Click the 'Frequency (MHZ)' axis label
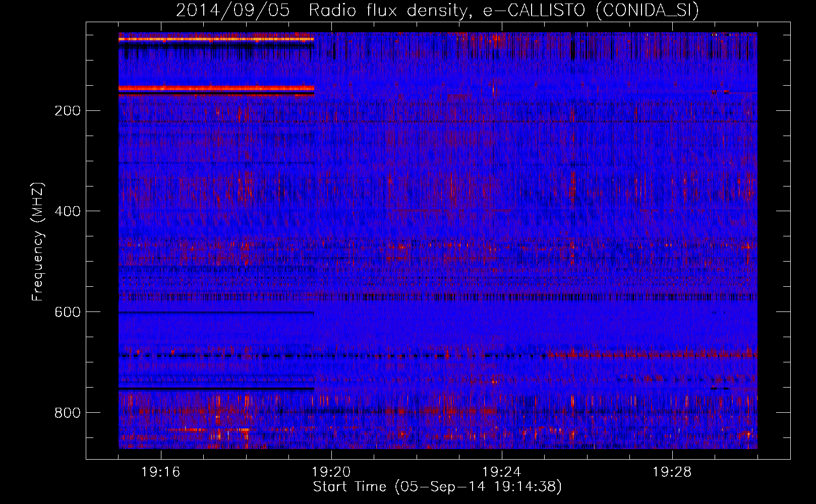Viewport: 816px width, 504px height. coord(38,241)
